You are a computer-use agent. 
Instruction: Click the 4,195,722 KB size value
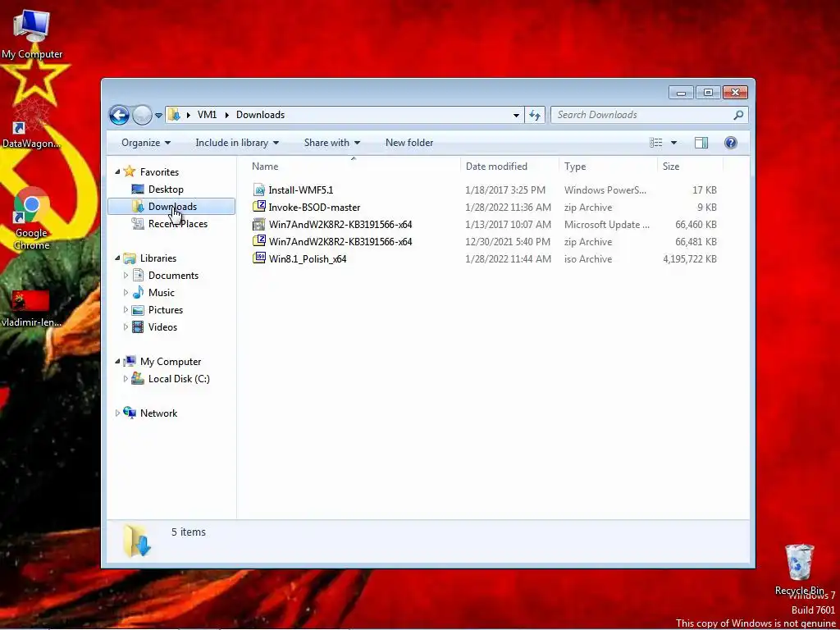point(689,258)
